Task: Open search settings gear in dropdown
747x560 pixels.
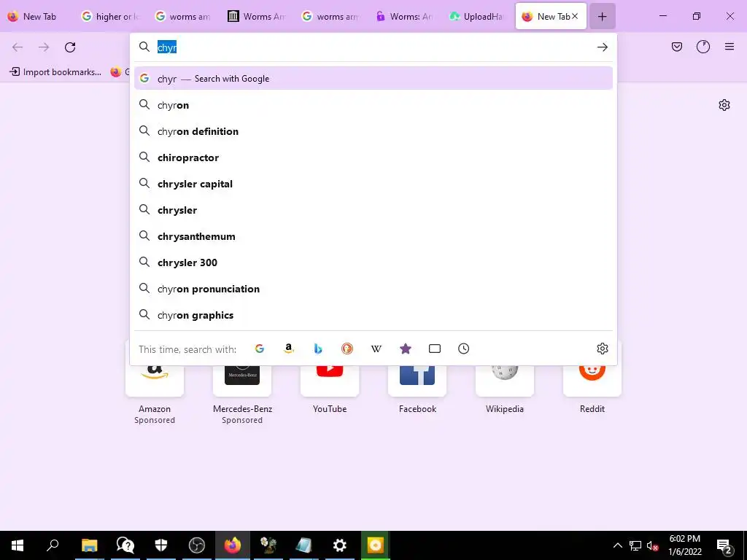Action: tap(602, 349)
